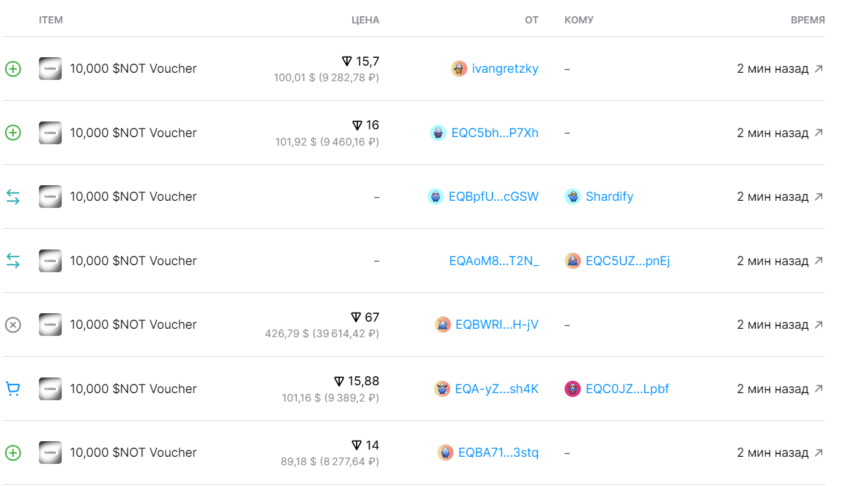Click the EQBWRI...H-jV address link
868x486 pixels.
coord(496,325)
